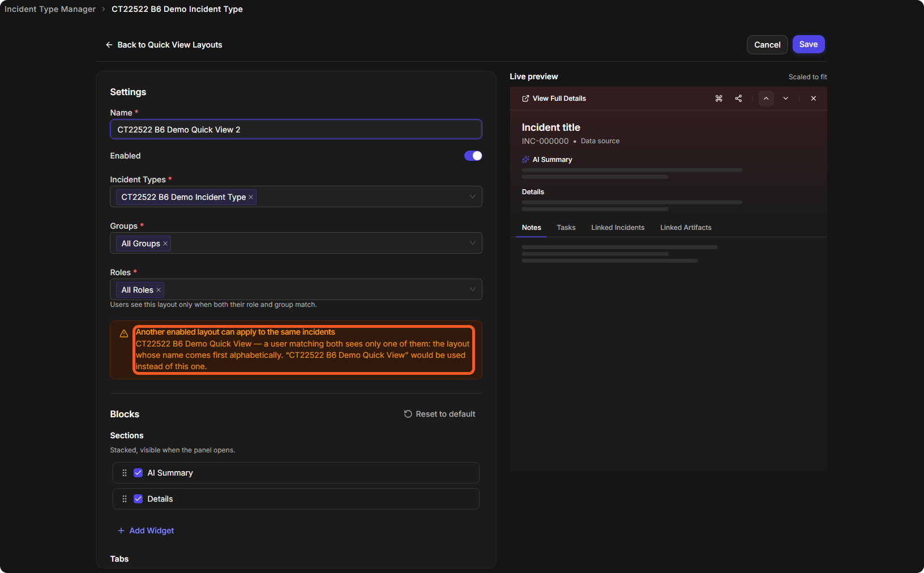Click the warning triangle icon in the alert
924x573 pixels.
(124, 333)
